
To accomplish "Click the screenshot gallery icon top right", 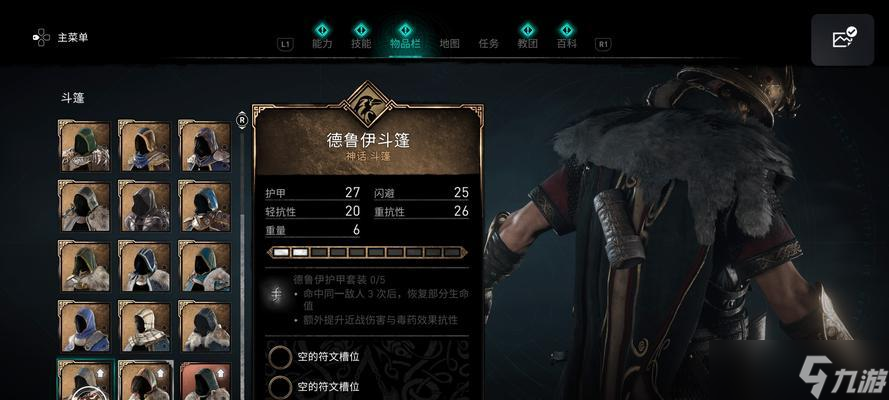I will pos(844,39).
